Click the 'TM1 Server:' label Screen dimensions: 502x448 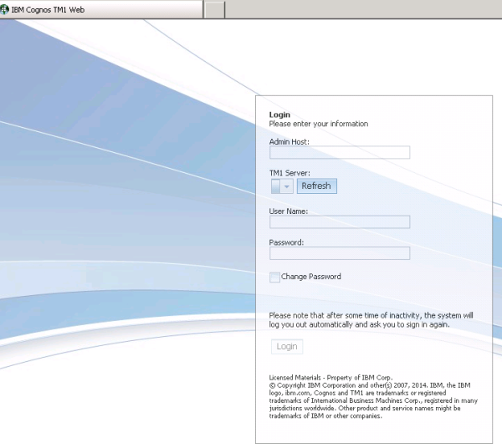[x=289, y=173]
